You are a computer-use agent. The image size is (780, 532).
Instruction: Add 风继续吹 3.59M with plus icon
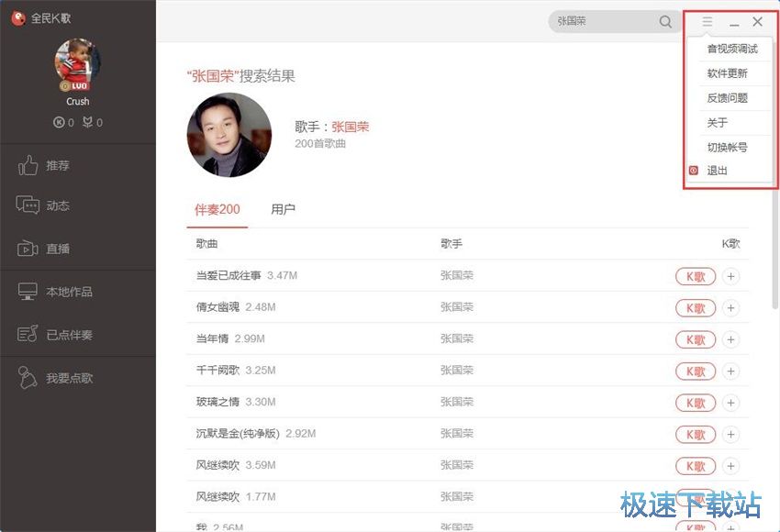730,466
